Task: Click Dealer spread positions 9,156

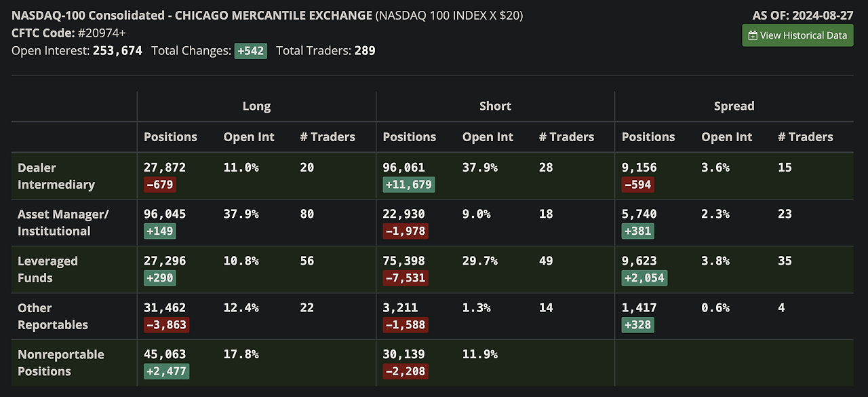Action: pyautogui.click(x=639, y=167)
